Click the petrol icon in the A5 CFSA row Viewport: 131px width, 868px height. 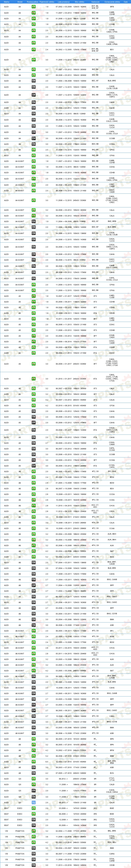pyautogui.click(x=34, y=406)
